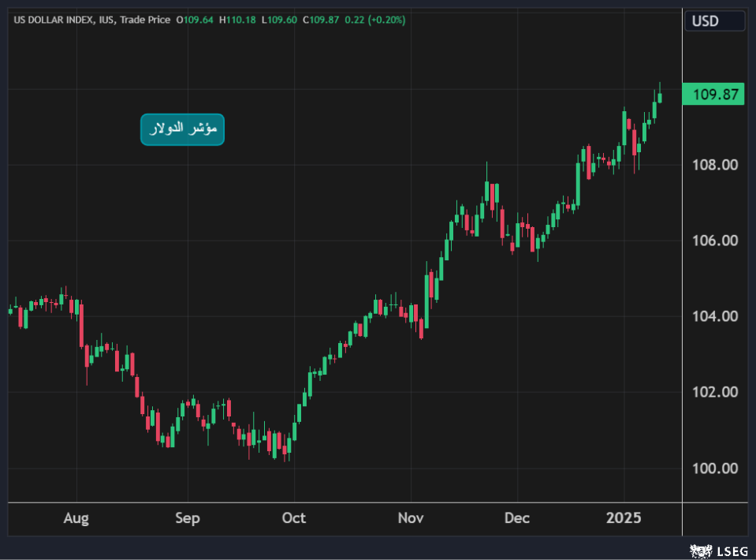This screenshot has height=560, width=756.
Task: Select the Arabic dollar index text label
Action: click(182, 129)
